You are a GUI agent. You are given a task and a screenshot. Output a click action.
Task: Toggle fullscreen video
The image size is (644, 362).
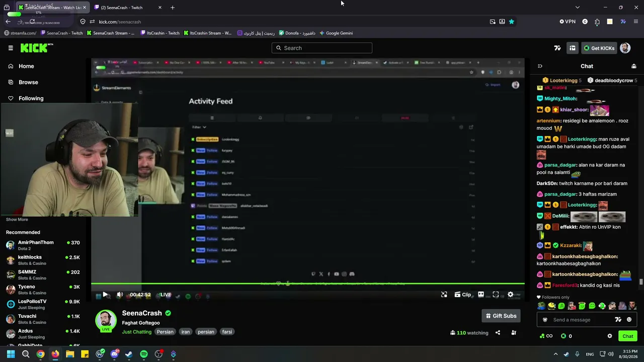(x=496, y=295)
